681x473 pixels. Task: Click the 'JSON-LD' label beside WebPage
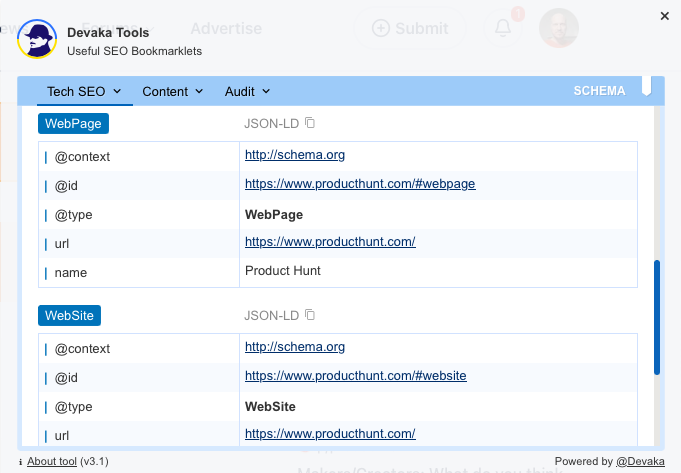pos(271,124)
